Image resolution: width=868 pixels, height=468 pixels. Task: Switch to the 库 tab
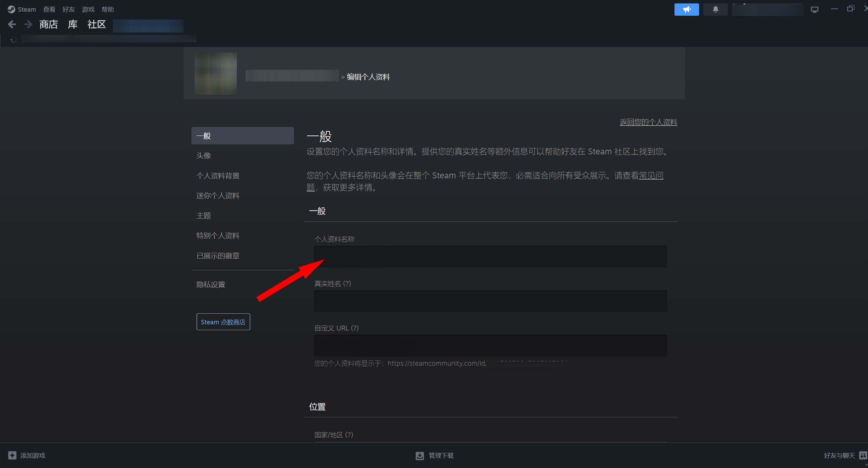click(x=72, y=25)
